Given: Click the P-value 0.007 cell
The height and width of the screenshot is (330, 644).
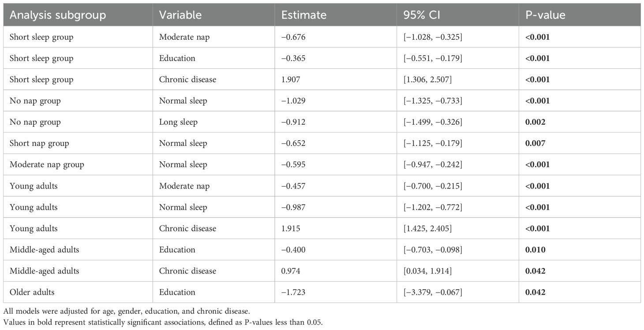Looking at the screenshot, I should [x=535, y=143].
